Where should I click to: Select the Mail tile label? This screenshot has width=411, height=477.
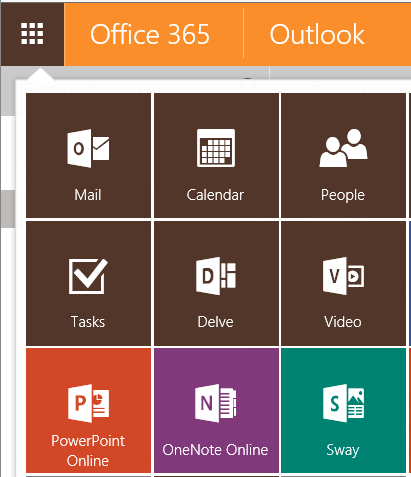[x=88, y=195]
